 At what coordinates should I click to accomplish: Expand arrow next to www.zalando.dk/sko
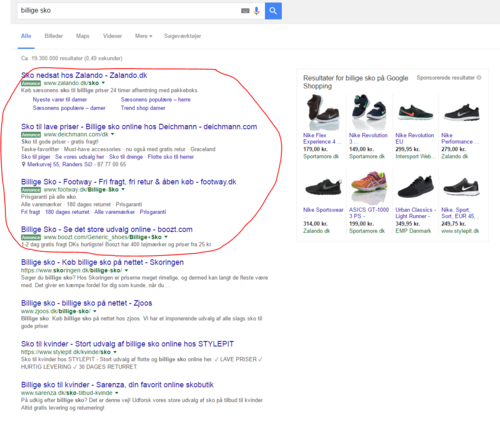pyautogui.click(x=103, y=83)
